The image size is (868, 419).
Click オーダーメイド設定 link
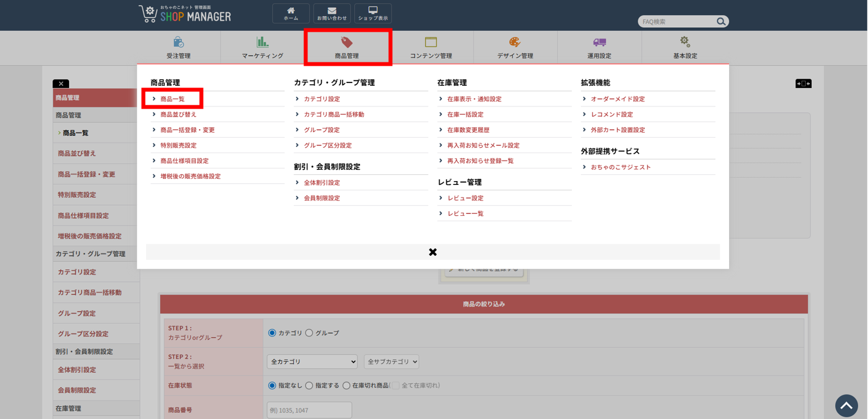click(617, 99)
